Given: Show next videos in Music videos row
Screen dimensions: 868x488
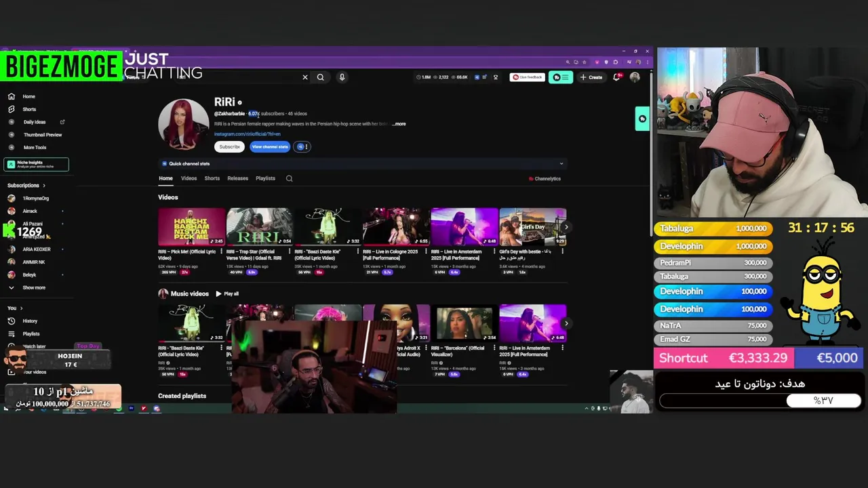Looking at the screenshot, I should (566, 323).
